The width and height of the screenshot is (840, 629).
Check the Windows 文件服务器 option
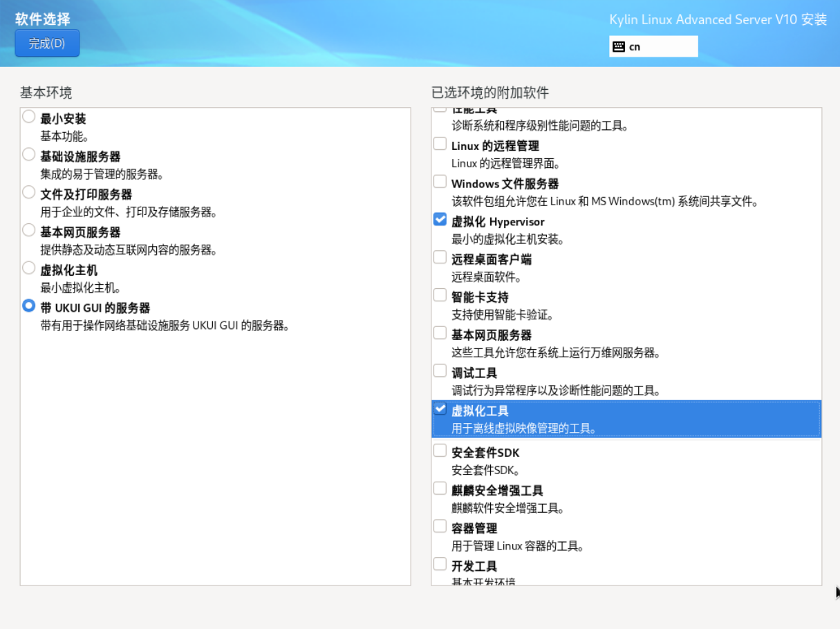click(440, 182)
